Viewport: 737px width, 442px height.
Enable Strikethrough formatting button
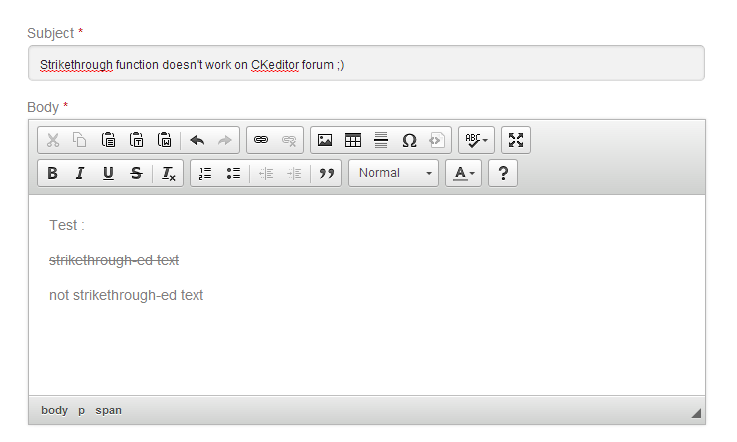[136, 173]
